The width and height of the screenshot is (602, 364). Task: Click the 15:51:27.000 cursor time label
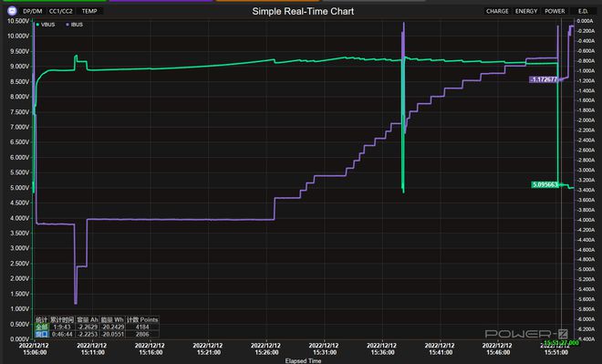pos(561,342)
